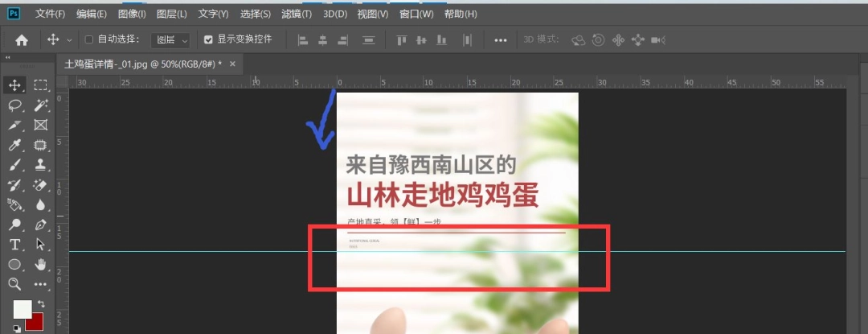Click the 3D slide camera icon
The width and height of the screenshot is (868, 334).
point(637,40)
